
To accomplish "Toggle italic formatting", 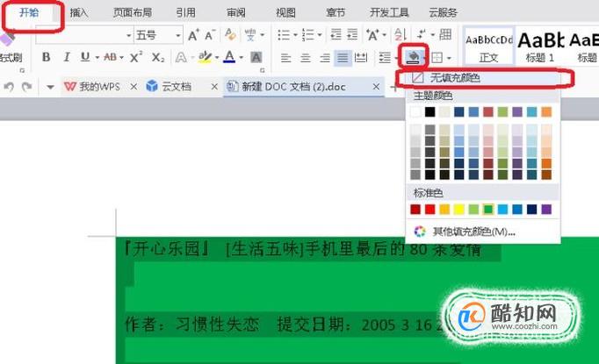I will pyautogui.click(x=67, y=57).
